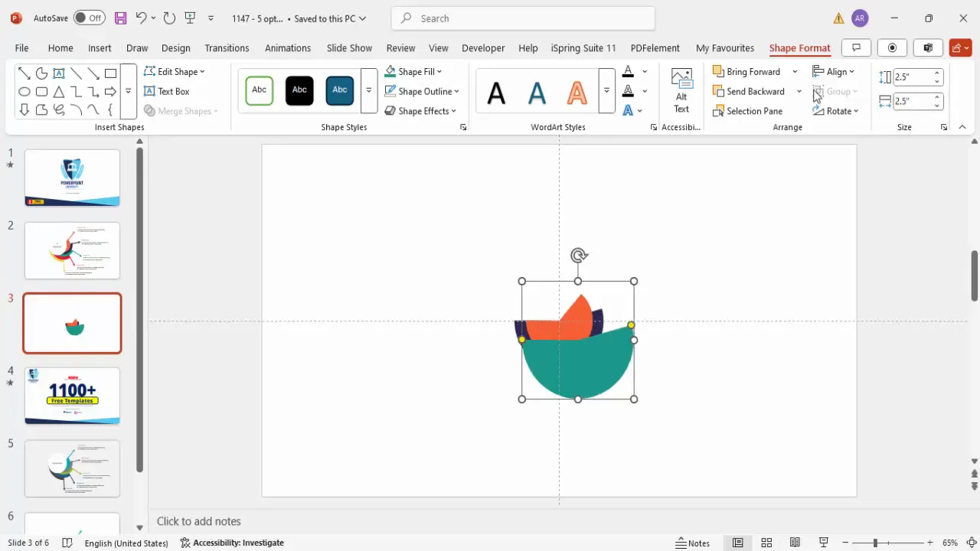Decrease shape width value
Image resolution: width=980 pixels, height=551 pixels.
(936, 105)
